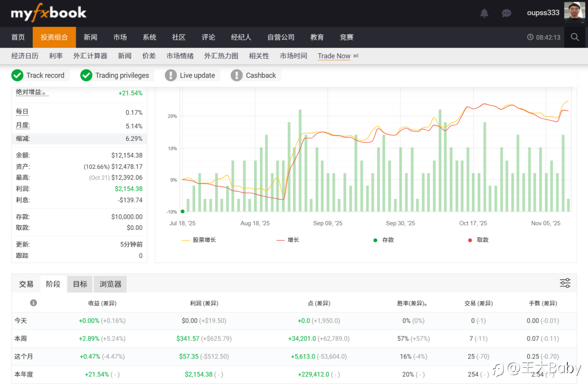Click the Trade Now link
This screenshot has height=391, width=588.
(x=334, y=56)
